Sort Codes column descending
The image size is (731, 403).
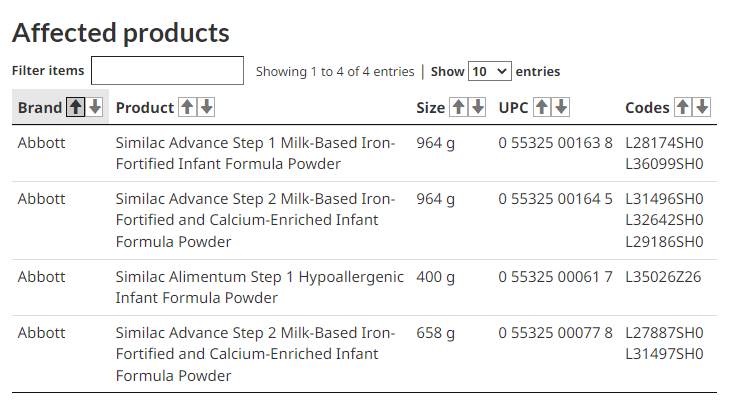click(x=702, y=107)
